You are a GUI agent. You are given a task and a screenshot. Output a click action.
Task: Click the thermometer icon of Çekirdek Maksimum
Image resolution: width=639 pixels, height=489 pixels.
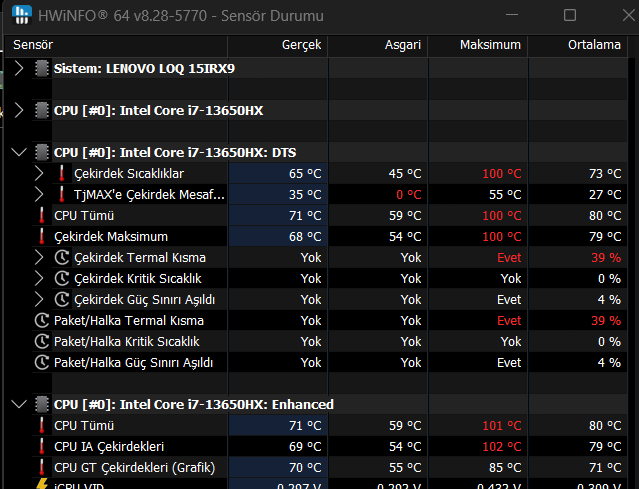(42, 236)
